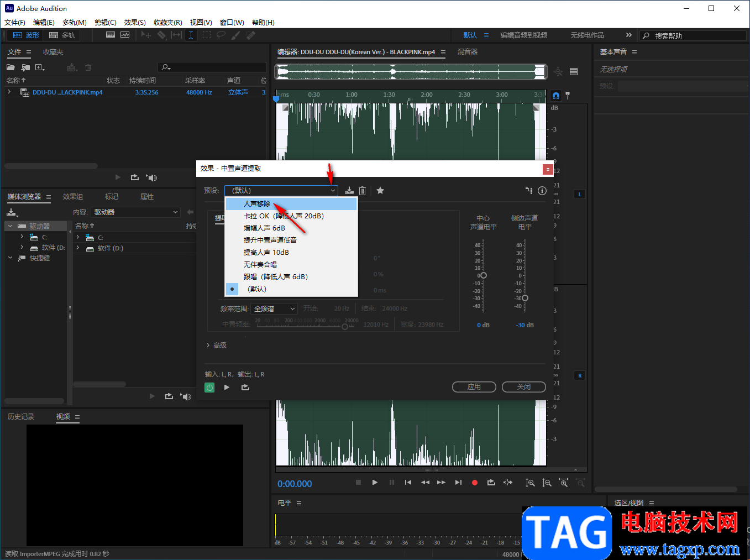The image size is (750, 560).
Task: Open the 效果(S) menu
Action: [135, 23]
